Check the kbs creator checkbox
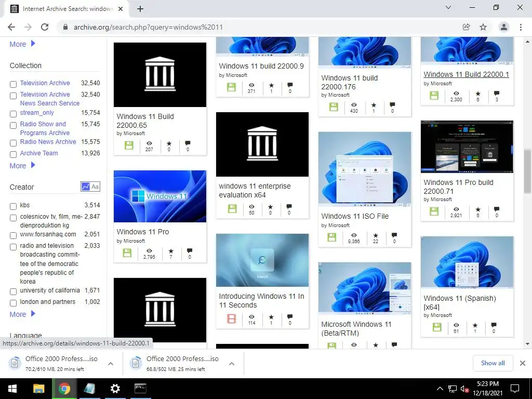 (x=13, y=206)
